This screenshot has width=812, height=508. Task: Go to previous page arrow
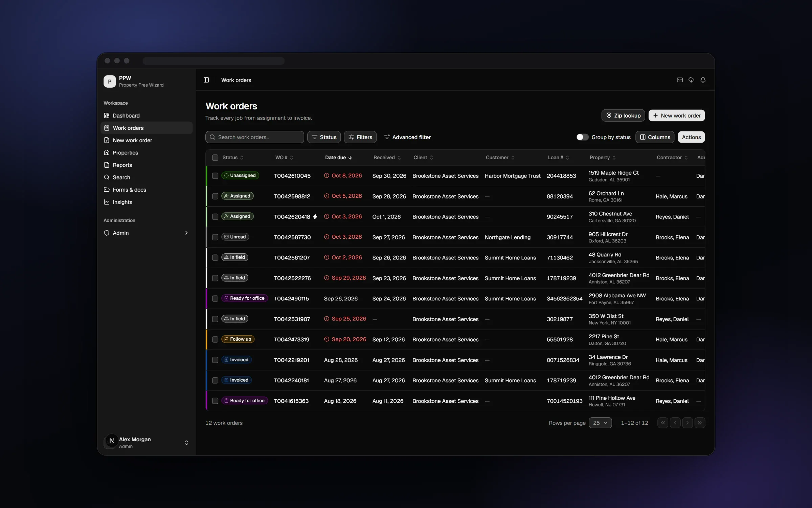675,423
